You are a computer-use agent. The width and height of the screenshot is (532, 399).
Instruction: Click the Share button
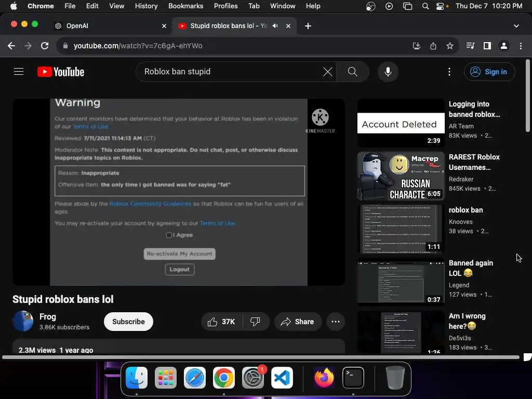pos(298,322)
